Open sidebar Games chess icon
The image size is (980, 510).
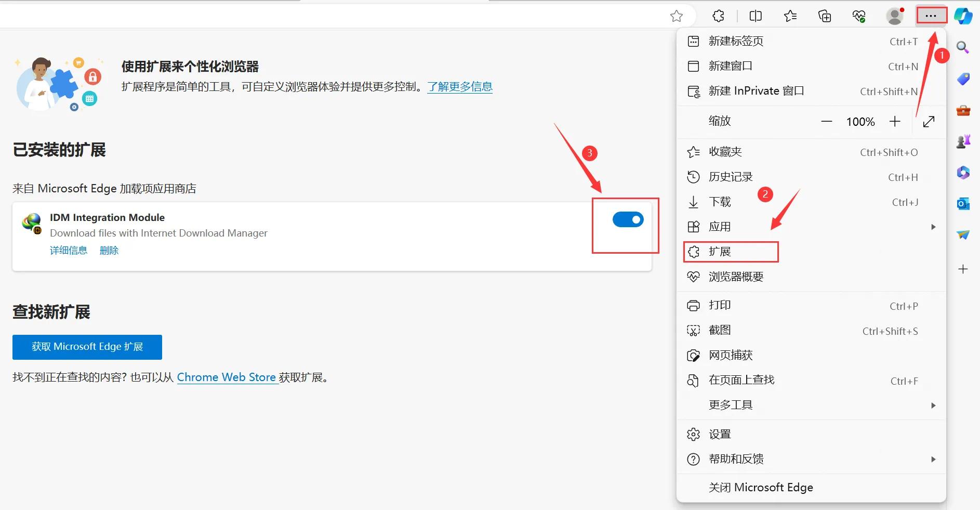click(x=963, y=141)
